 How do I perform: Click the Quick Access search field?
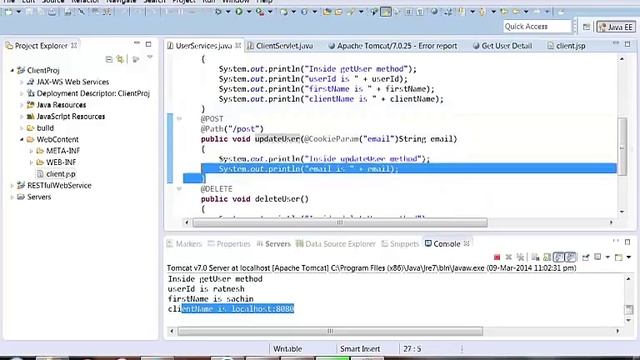pyautogui.click(x=537, y=27)
